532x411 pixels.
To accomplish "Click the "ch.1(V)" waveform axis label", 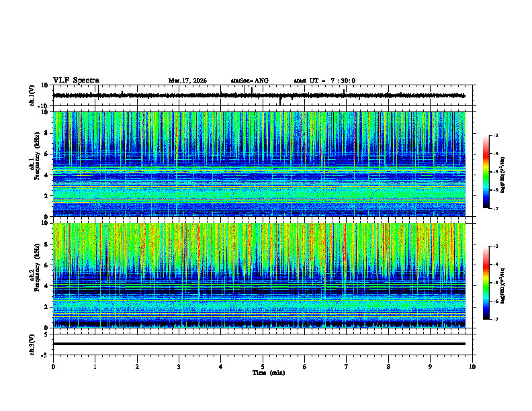I will click(32, 95).
